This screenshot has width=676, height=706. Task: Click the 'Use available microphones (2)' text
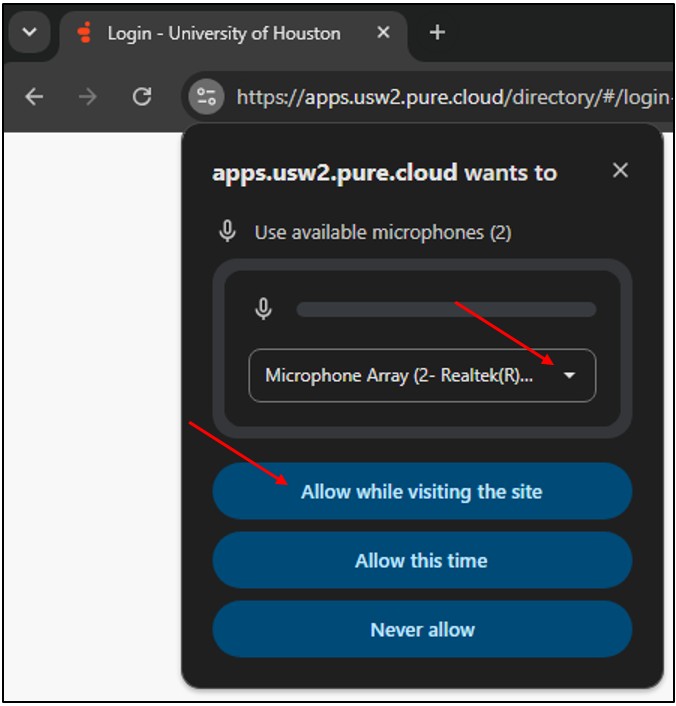383,233
